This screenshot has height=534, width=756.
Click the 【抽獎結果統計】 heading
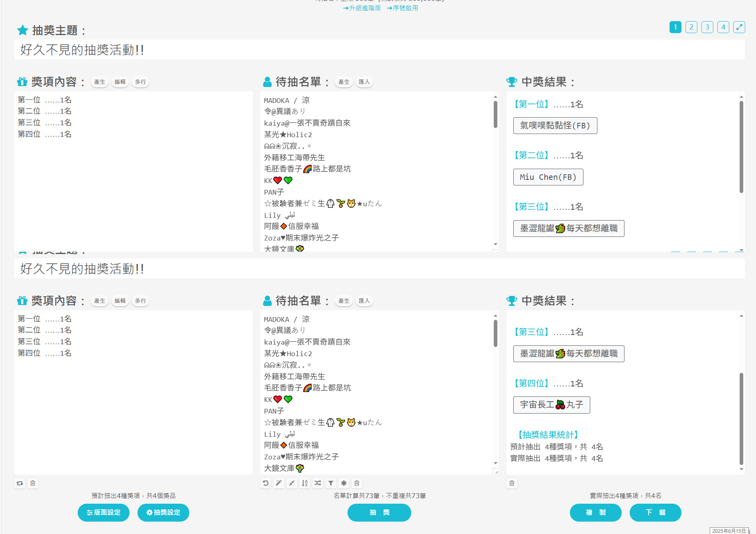[x=548, y=435]
